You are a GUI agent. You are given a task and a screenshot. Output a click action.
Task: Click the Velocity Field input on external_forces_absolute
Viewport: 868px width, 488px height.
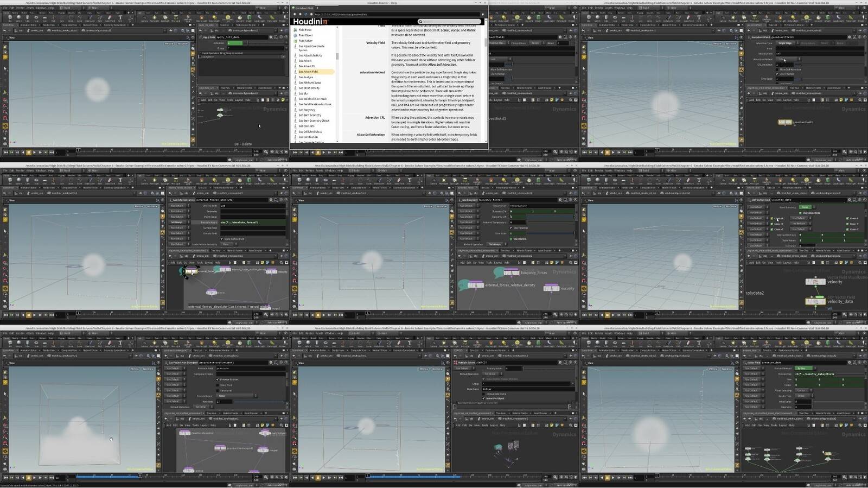click(252, 206)
